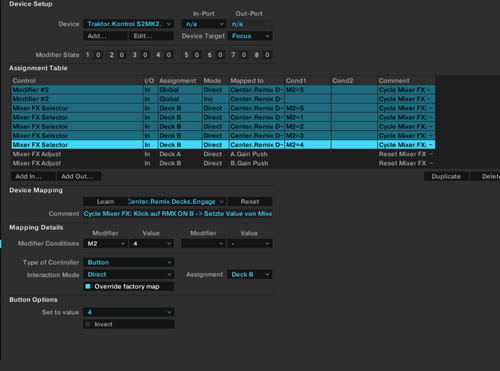Click Modifier State 4 value box
The width and height of the screenshot is (500, 371).
169,55
